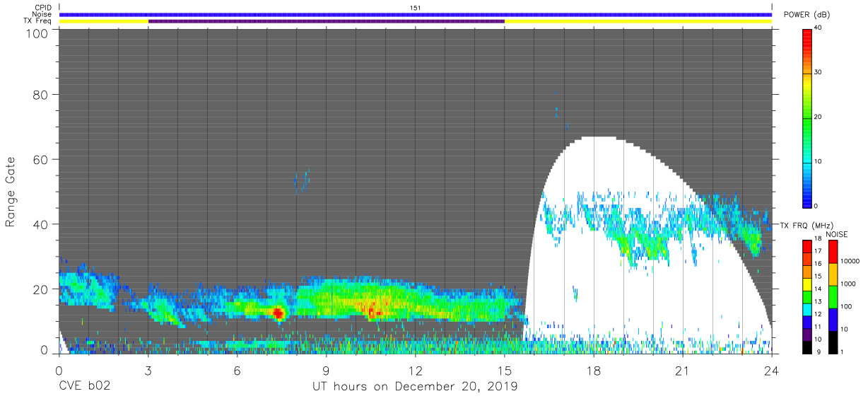
Task: Click the 6 hour tick on UT axis
Action: coord(237,370)
